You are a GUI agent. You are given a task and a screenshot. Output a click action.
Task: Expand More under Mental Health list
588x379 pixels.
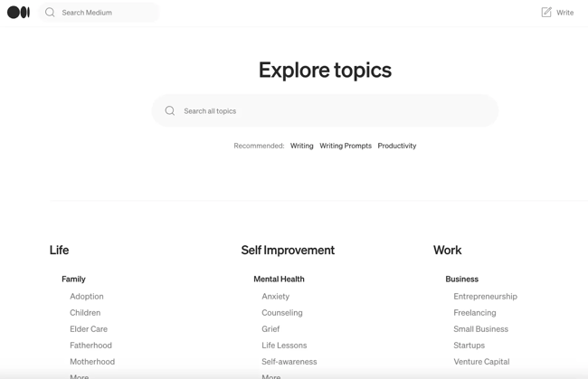[x=271, y=375]
